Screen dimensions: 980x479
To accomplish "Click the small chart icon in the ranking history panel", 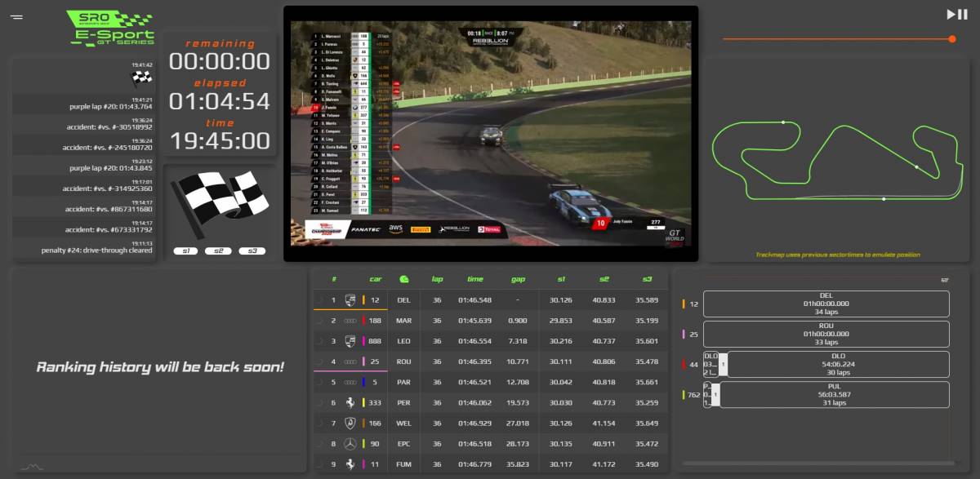I will click(x=31, y=467).
